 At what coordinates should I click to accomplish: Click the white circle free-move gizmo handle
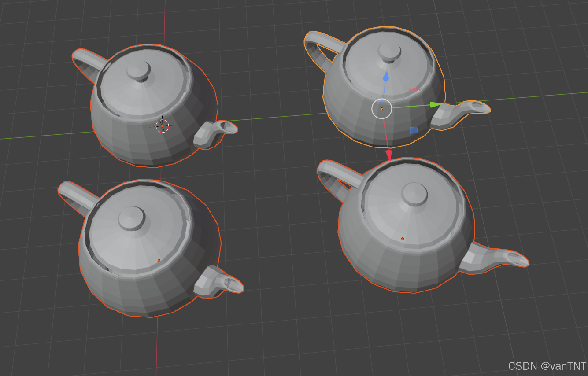[381, 109]
